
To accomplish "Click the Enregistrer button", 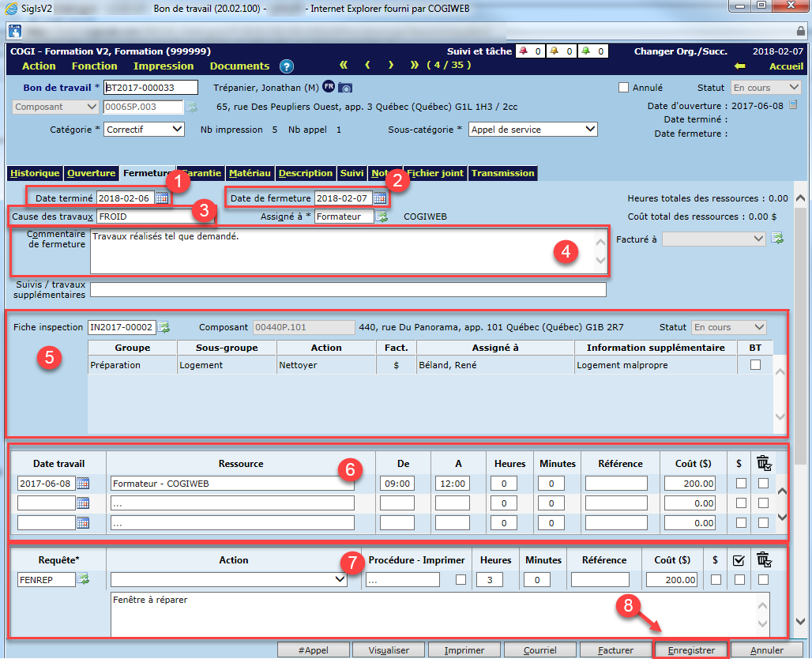I will 691,650.
